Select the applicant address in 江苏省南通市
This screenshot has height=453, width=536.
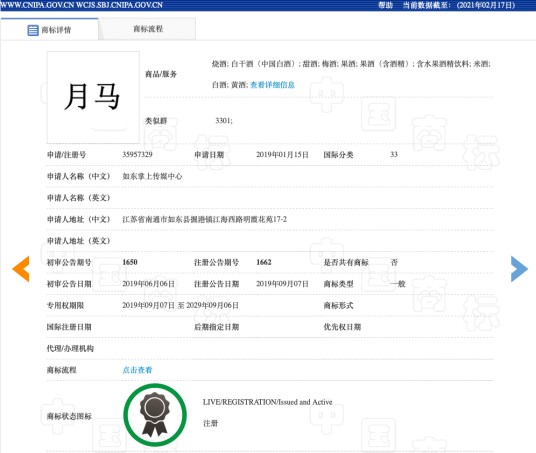coord(204,219)
